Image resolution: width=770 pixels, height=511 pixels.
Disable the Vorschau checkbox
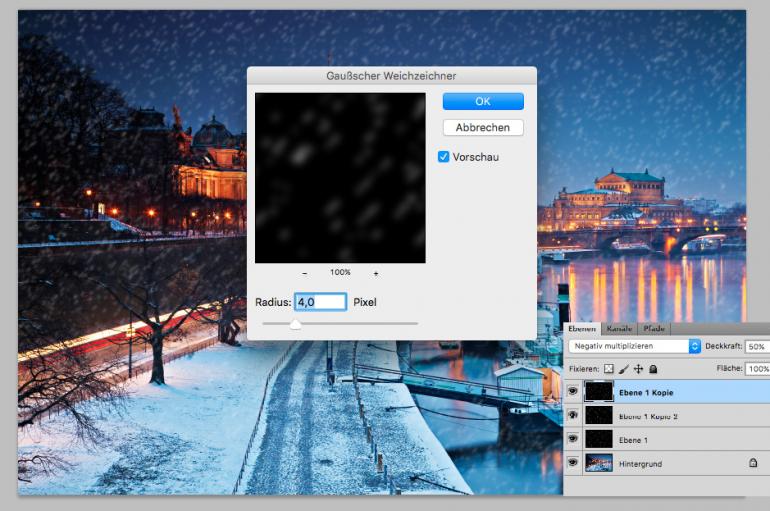(444, 157)
